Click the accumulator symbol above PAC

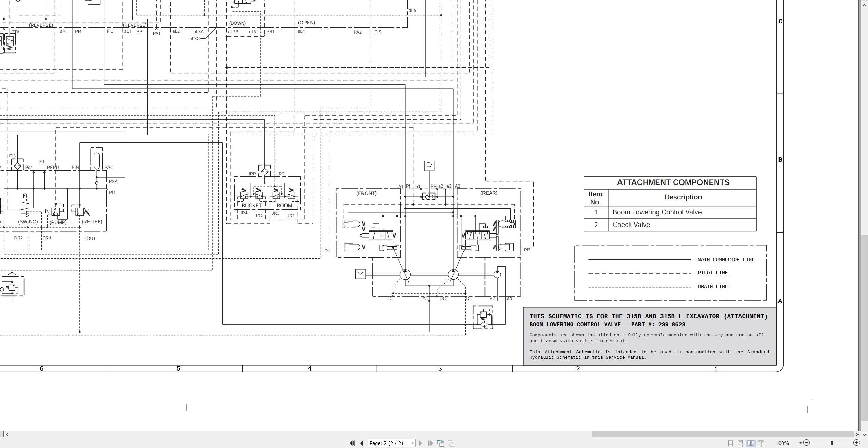(x=97, y=161)
